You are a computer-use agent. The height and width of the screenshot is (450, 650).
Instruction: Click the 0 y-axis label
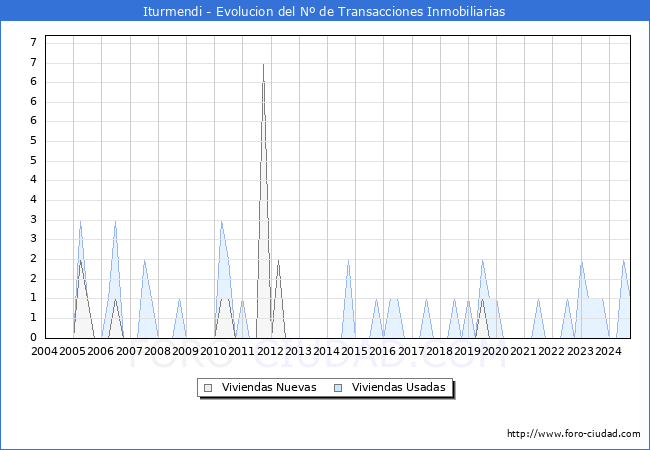pyautogui.click(x=34, y=337)
